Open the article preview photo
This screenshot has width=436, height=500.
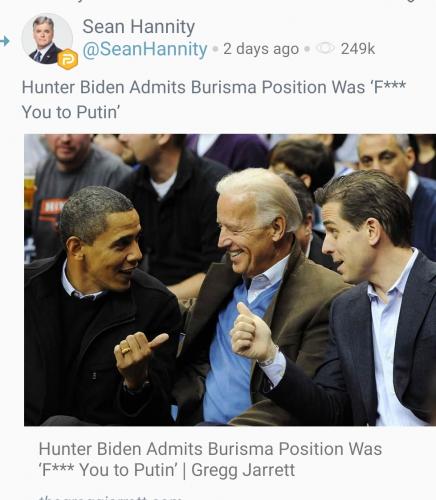tap(230, 280)
